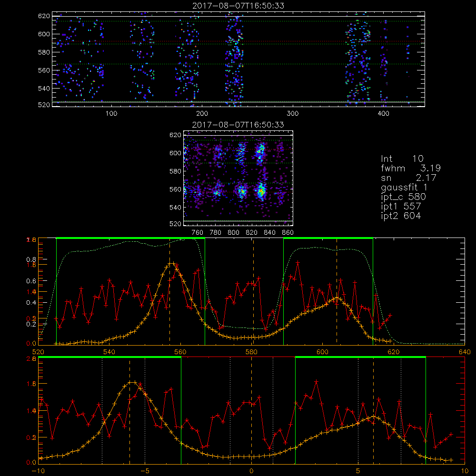The height and width of the screenshot is (476, 476).
Task: Click y-axis label 560 on top plot
Action: tap(44, 70)
